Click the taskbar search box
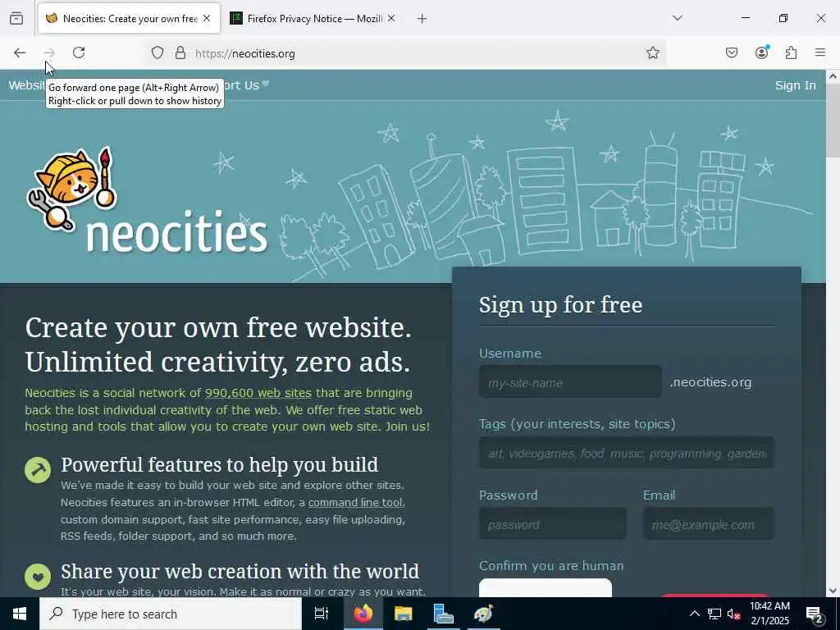Image resolution: width=840 pixels, height=630 pixels. [171, 614]
